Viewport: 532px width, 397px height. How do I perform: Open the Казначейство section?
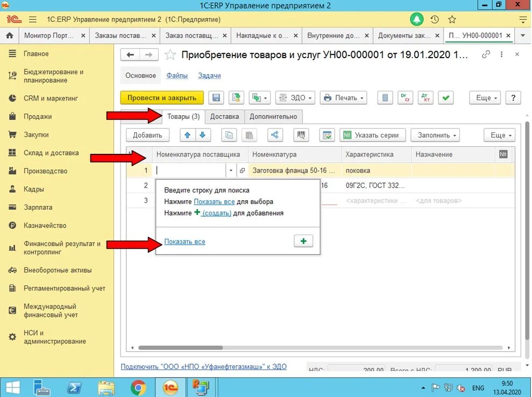pyautogui.click(x=45, y=225)
